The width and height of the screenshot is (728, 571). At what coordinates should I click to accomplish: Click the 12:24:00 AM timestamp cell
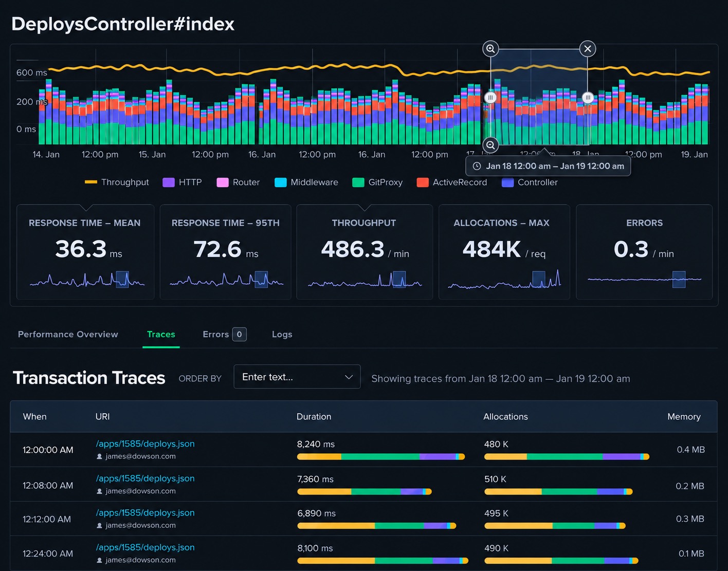click(48, 554)
